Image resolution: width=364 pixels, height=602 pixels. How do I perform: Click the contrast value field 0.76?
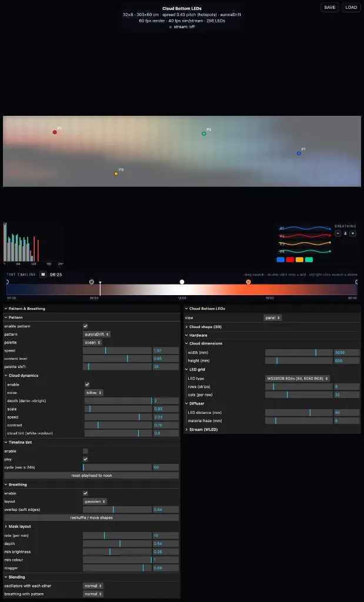click(165, 425)
